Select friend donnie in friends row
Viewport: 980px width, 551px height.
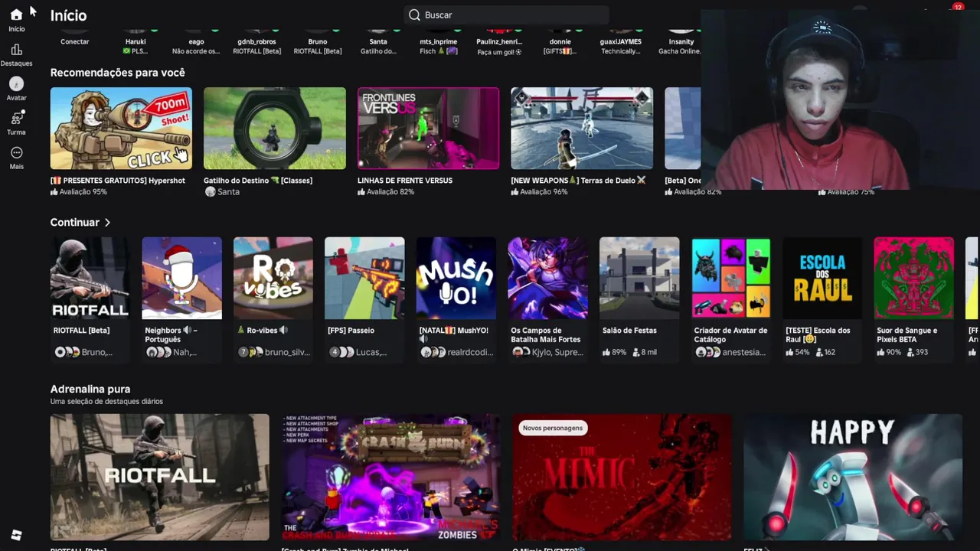click(560, 42)
